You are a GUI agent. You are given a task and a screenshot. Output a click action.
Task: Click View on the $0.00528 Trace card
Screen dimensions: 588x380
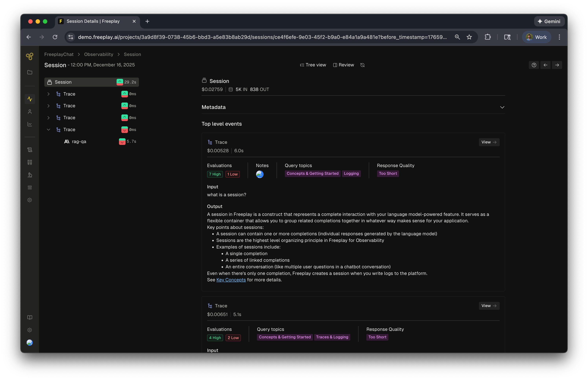click(x=489, y=142)
